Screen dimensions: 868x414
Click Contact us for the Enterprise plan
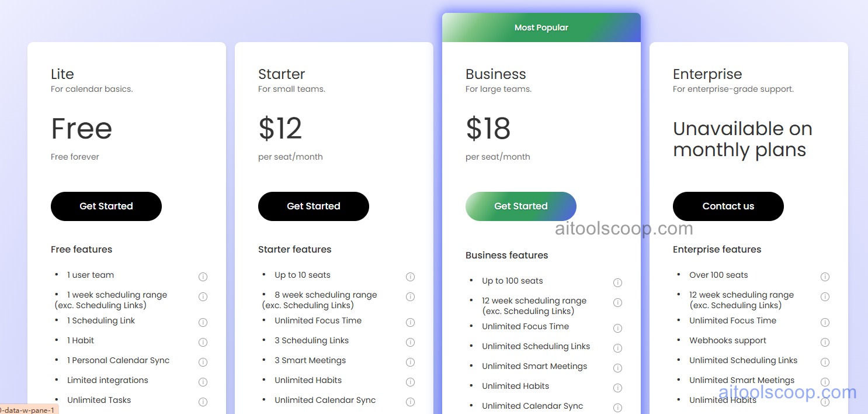(728, 206)
